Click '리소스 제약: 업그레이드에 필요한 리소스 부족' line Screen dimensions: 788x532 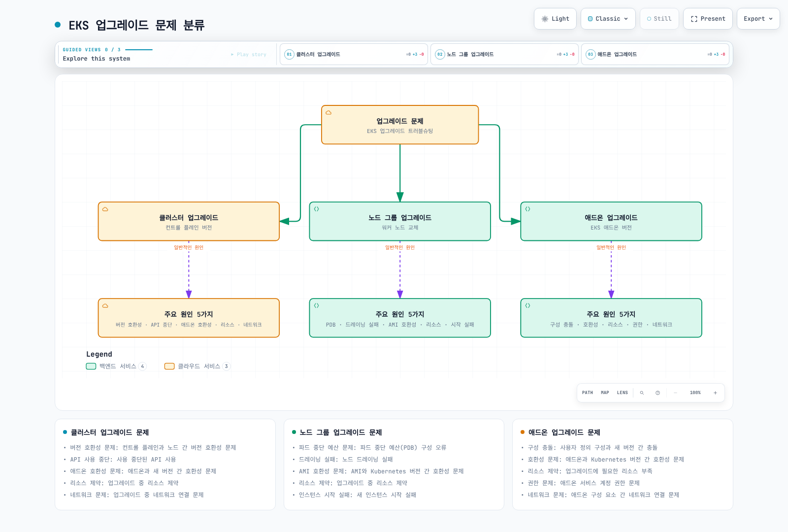tap(591, 471)
